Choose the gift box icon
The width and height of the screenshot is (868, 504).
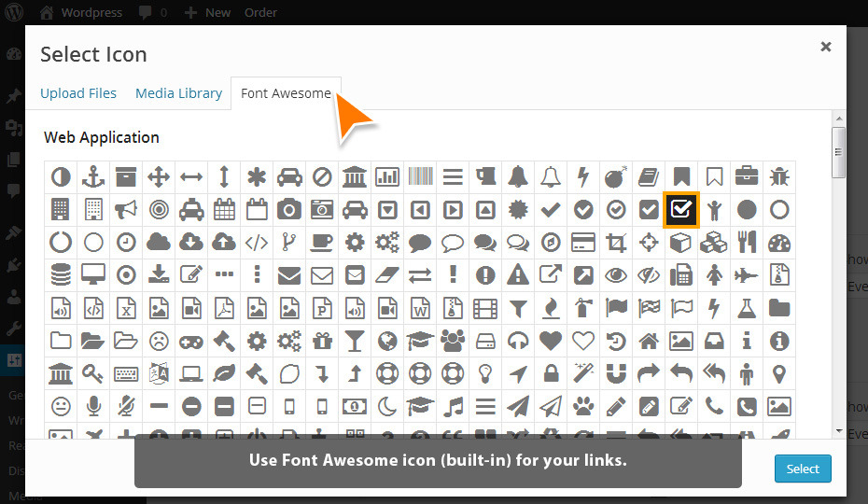pyautogui.click(x=322, y=341)
